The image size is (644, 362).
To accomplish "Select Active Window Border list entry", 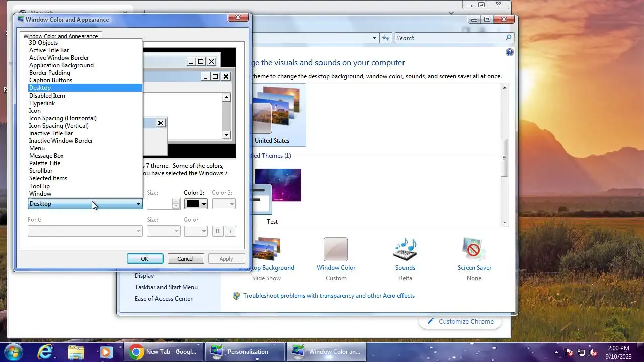I will pyautogui.click(x=85, y=58).
